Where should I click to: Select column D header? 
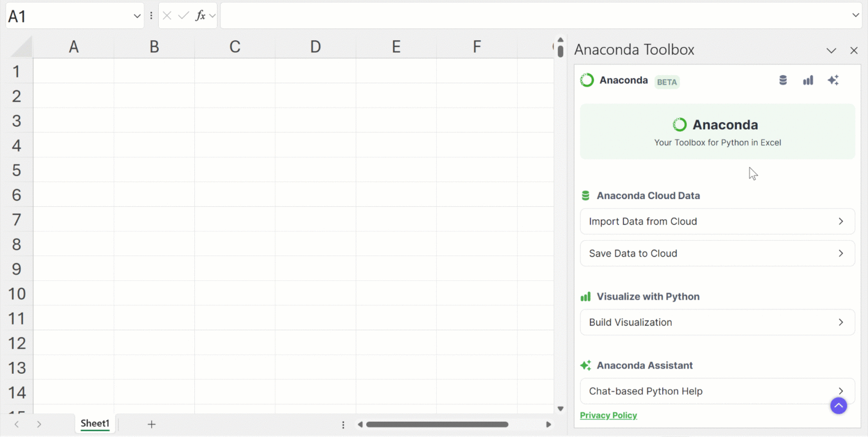point(315,47)
